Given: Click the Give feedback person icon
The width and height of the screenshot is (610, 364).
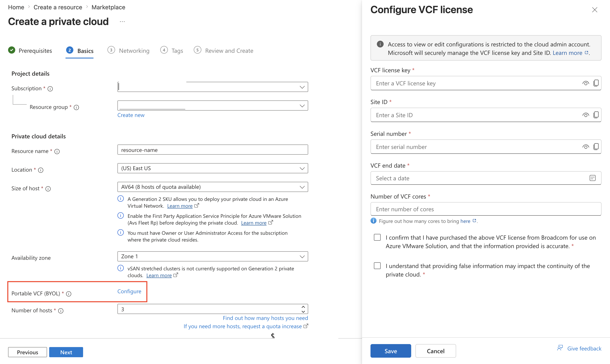Looking at the screenshot, I should pos(560,348).
